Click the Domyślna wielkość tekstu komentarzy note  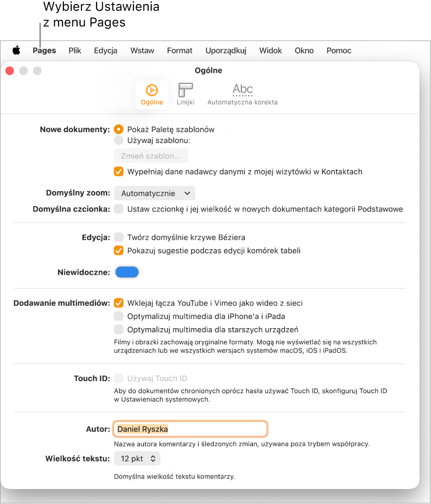pyautogui.click(x=174, y=476)
